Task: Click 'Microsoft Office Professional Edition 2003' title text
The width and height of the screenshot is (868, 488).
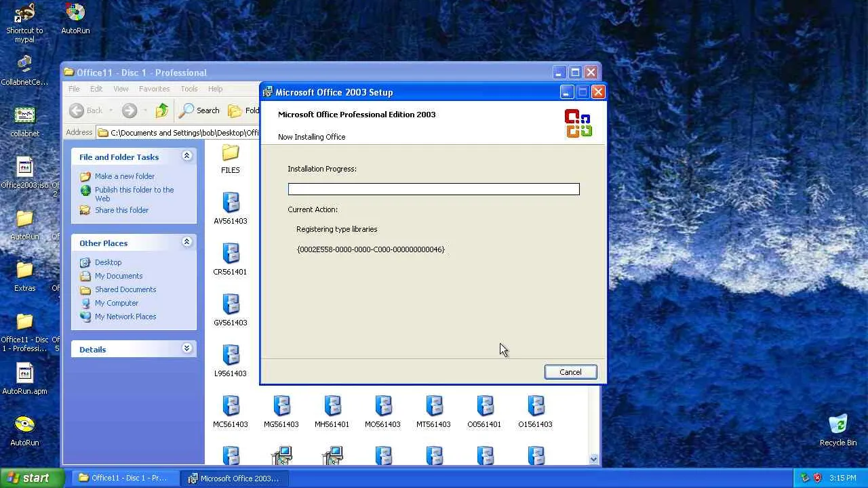Action: tap(357, 115)
